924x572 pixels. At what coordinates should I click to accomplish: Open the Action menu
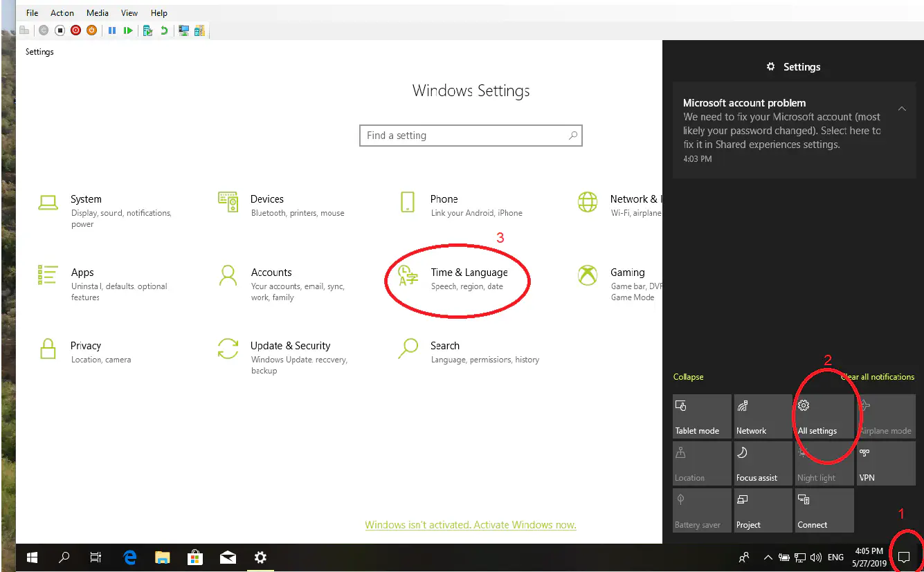pyautogui.click(x=62, y=13)
